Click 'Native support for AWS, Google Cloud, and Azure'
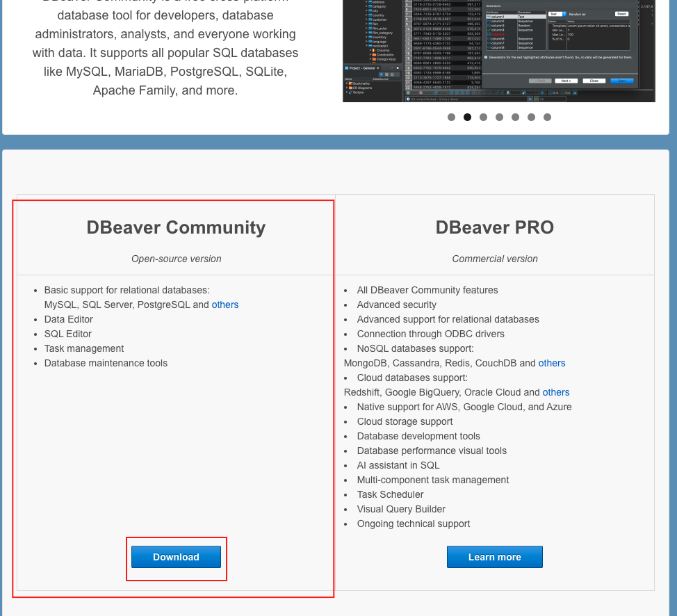 click(464, 407)
